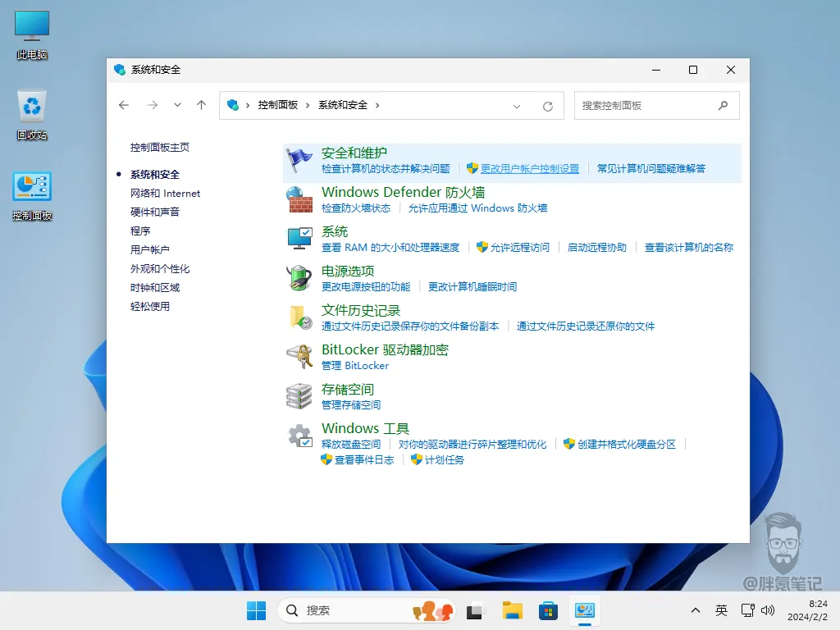Viewport: 840px width, 630px height.
Task: Click 计划任务 link
Action: 444,459
